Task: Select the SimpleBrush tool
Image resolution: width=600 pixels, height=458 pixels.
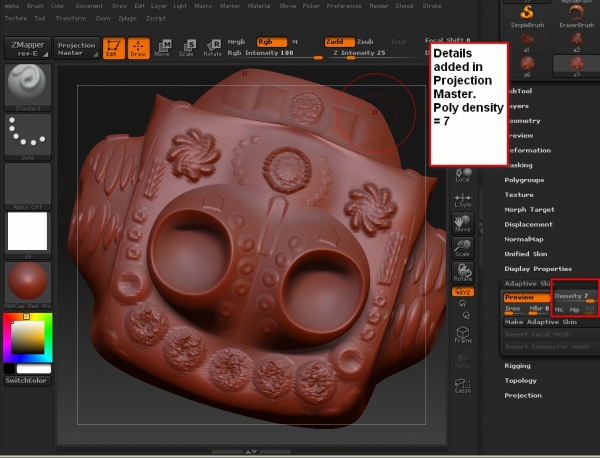Action: coord(527,16)
